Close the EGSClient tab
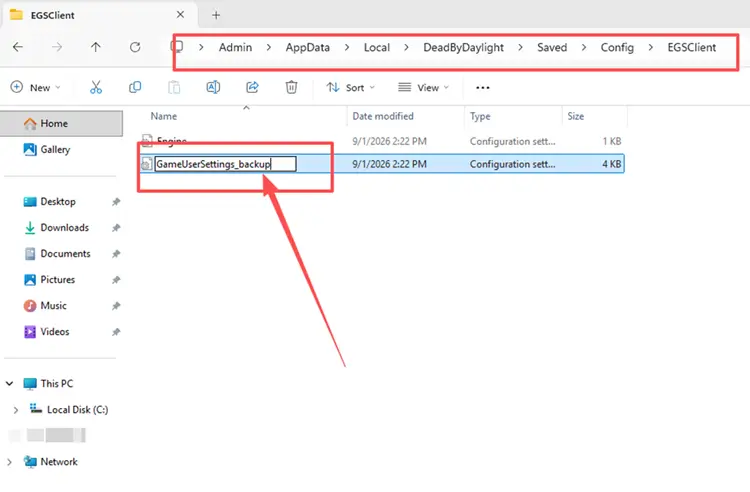Viewport: 750px width, 492px height. (x=180, y=15)
